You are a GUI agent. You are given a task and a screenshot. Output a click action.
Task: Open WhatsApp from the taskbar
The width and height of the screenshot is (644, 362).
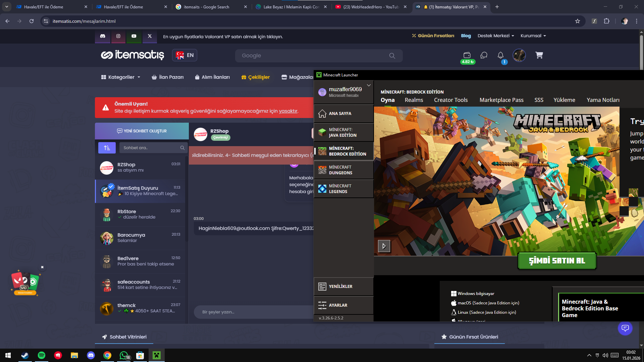pos(124,355)
